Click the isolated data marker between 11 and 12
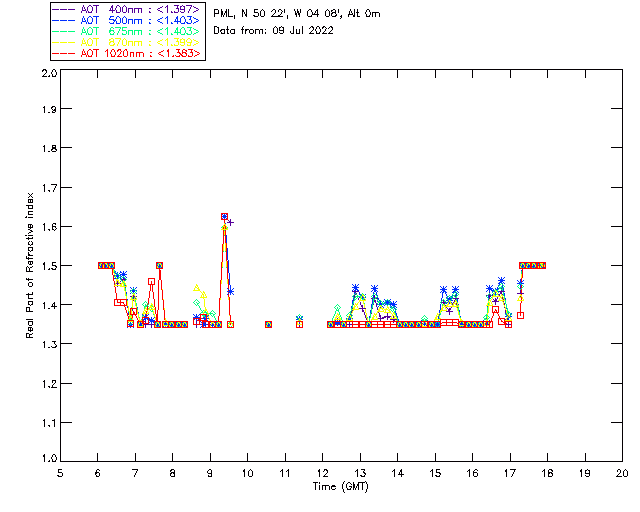Image resolution: width=640 pixels, height=512 pixels. (300, 325)
